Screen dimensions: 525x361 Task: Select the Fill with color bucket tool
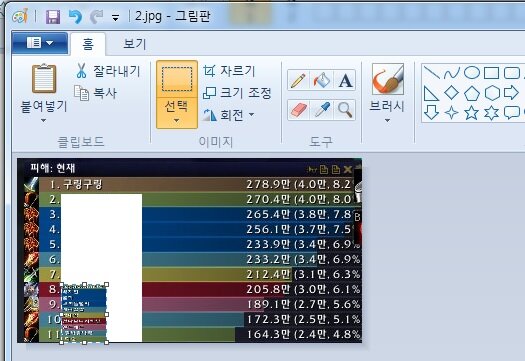click(x=321, y=80)
